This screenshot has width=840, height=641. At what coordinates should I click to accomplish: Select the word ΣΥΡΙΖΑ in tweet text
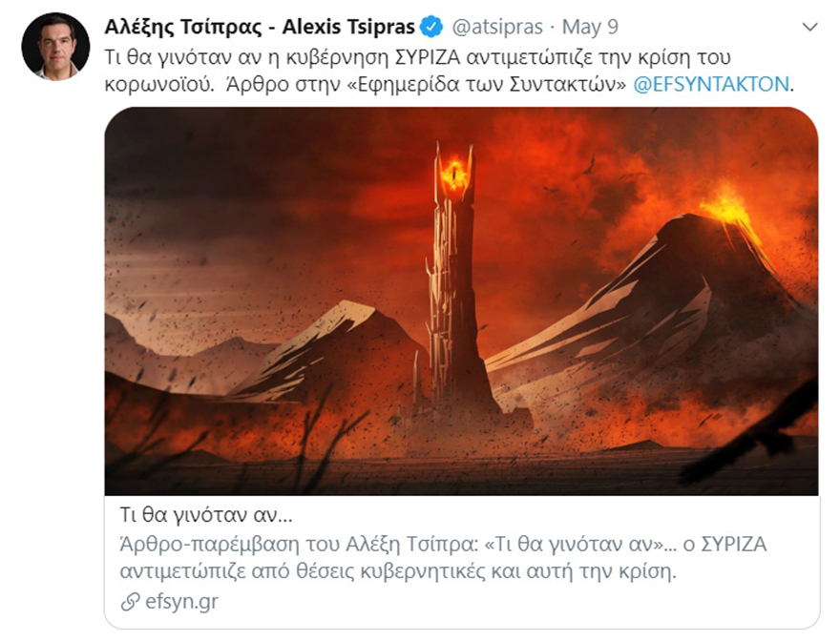(427, 57)
